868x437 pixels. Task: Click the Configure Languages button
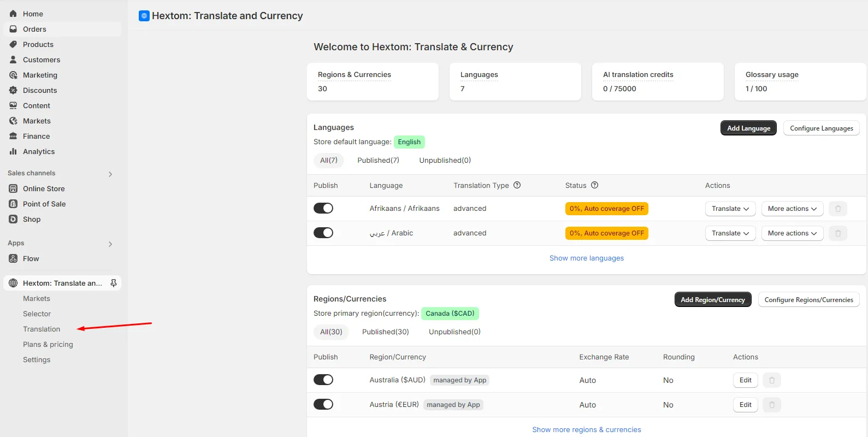(822, 128)
